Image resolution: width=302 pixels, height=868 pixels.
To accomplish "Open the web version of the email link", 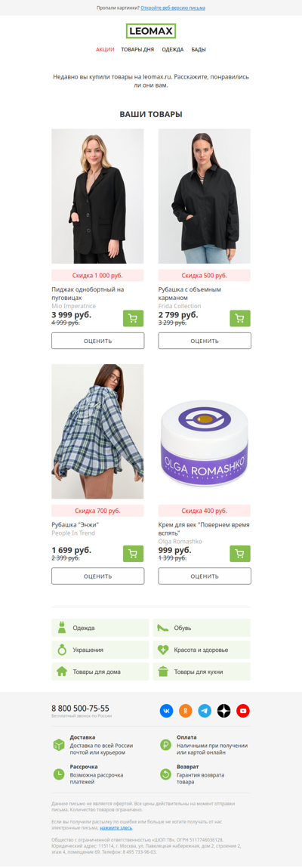I will (173, 8).
